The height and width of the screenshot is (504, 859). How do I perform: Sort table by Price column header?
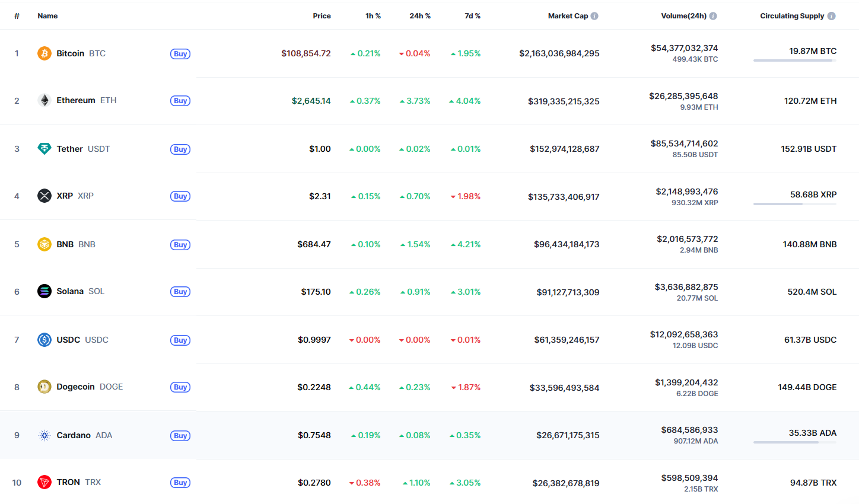click(322, 16)
